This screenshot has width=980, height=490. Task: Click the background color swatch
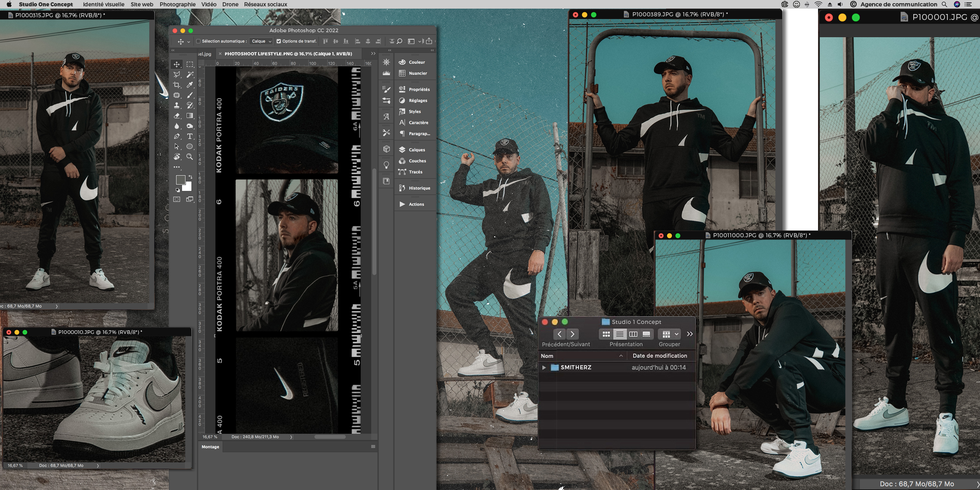187,186
